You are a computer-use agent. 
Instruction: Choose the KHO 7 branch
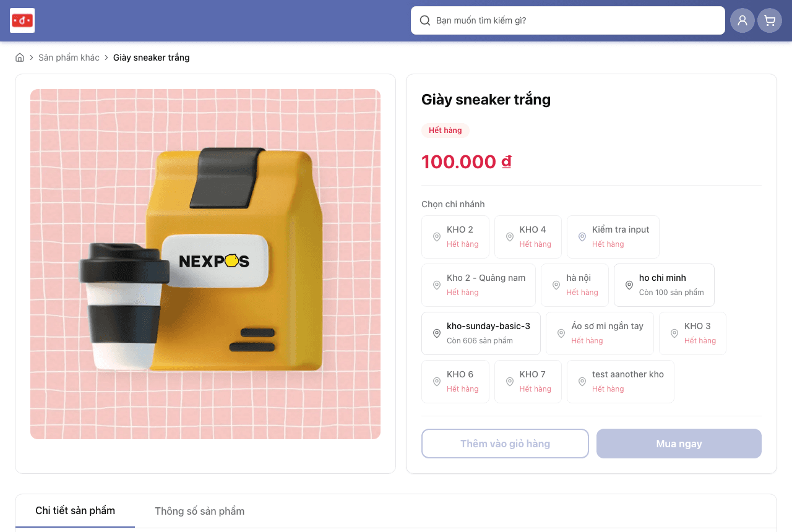(x=528, y=382)
